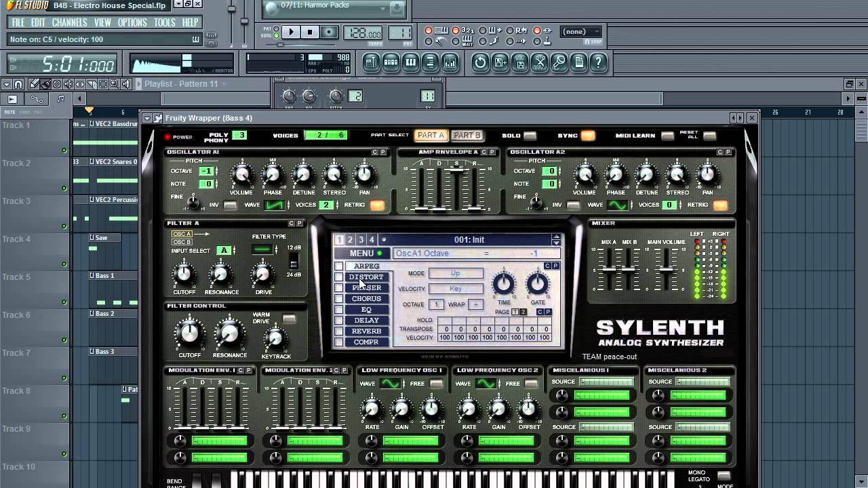
Task: Toggle the magnet snap icon in Playlist
Action: pyautogui.click(x=18, y=84)
